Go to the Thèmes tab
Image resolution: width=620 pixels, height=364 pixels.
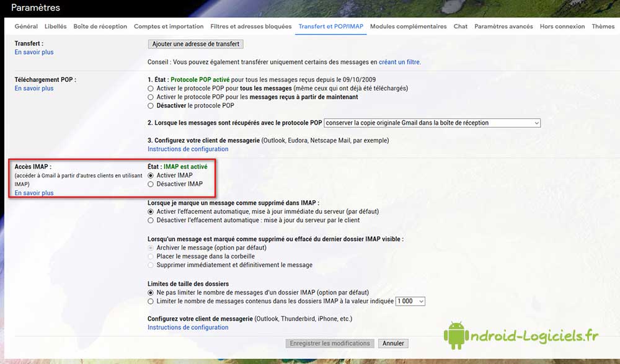[x=603, y=27]
